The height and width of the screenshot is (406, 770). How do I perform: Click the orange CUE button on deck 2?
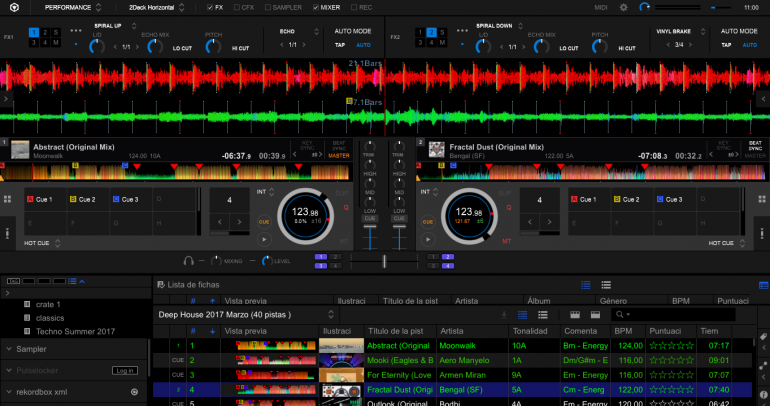coord(428,222)
